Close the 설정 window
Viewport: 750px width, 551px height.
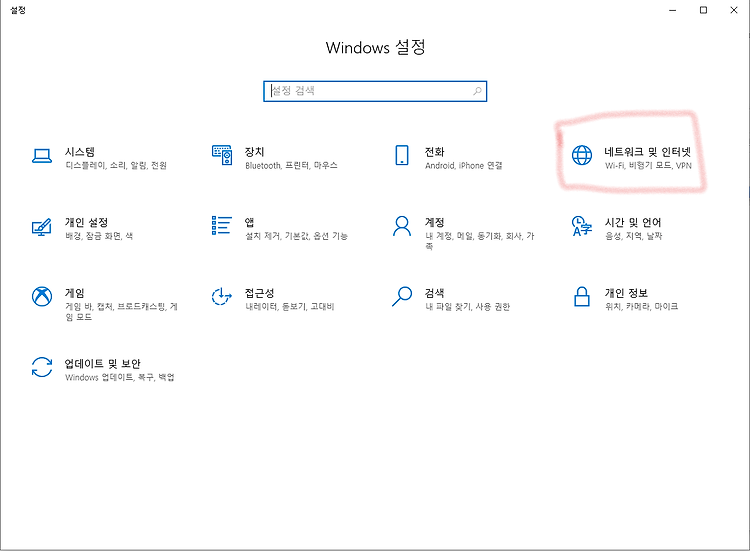[x=734, y=10]
